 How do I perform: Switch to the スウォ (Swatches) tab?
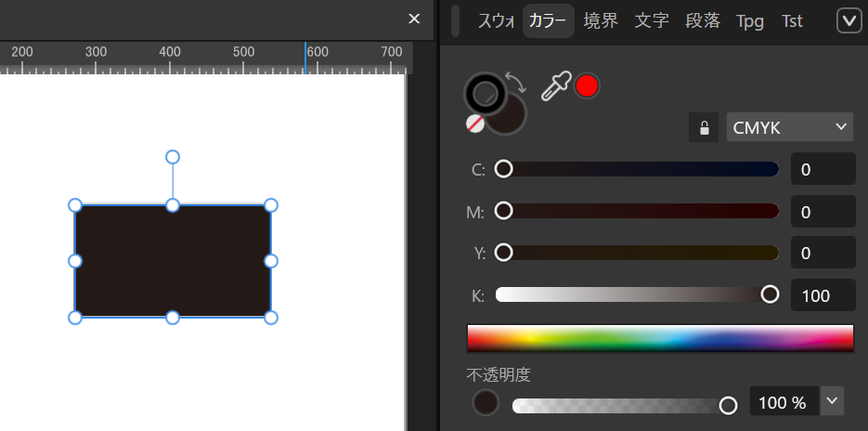496,21
